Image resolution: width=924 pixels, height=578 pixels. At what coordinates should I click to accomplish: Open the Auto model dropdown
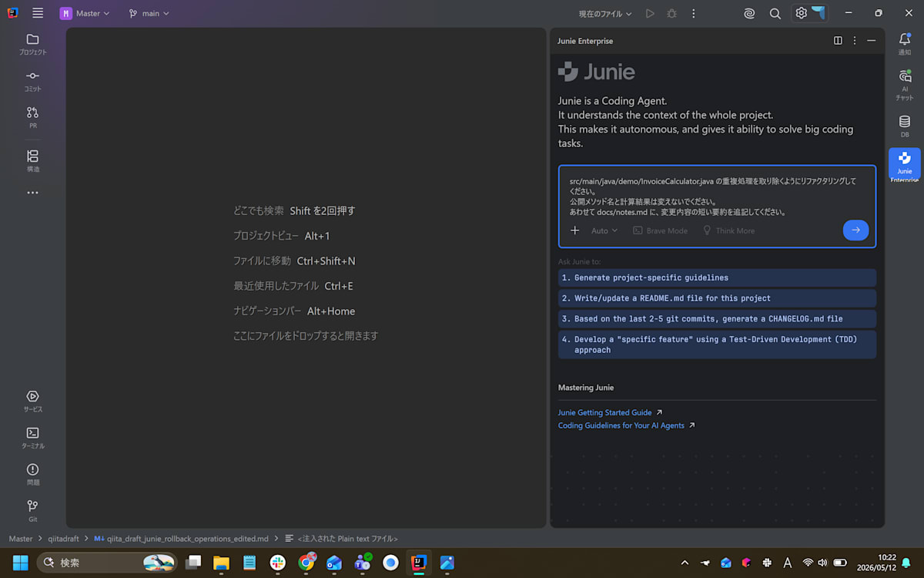pyautogui.click(x=604, y=230)
